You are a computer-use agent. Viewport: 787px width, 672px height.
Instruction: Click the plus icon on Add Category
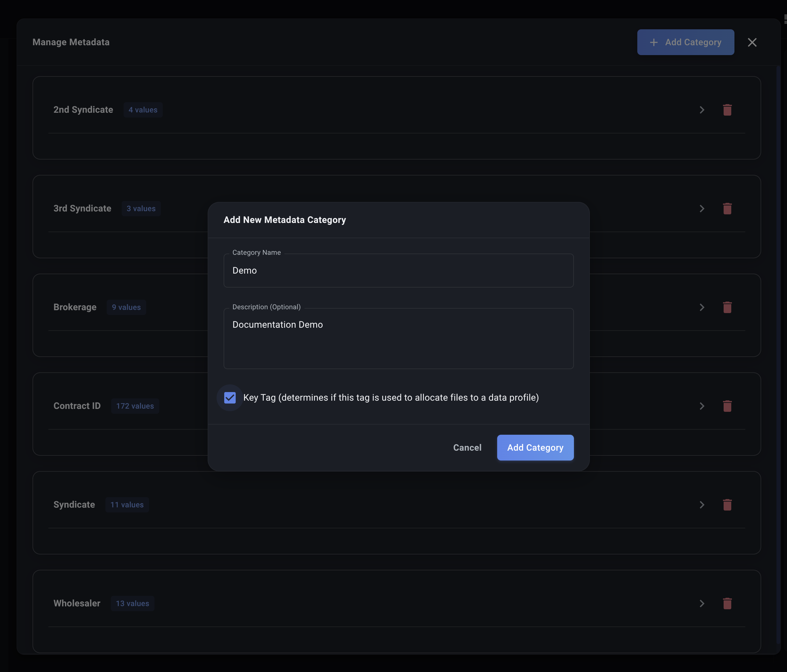(x=654, y=42)
